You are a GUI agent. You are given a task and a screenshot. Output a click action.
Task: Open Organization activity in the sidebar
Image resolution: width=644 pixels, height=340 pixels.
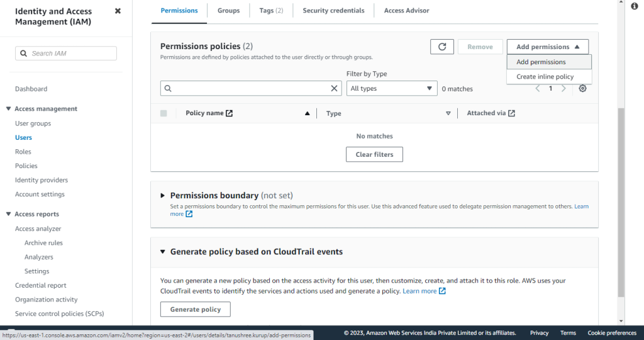point(47,300)
